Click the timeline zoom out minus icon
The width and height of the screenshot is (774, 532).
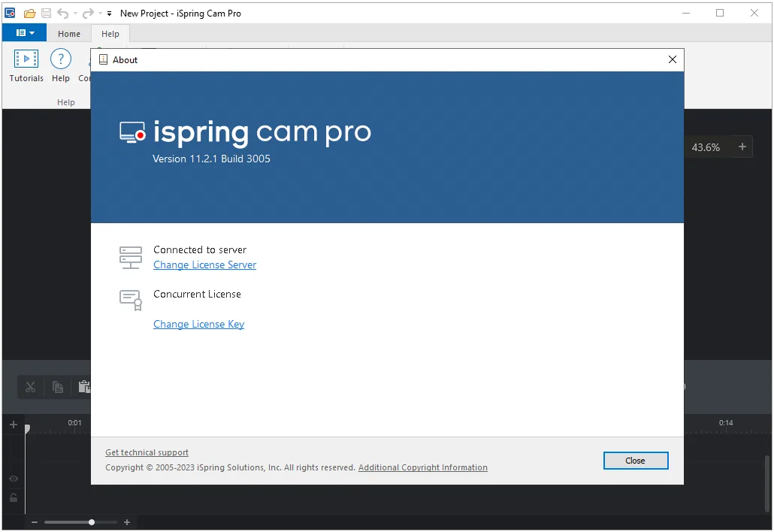tap(35, 522)
